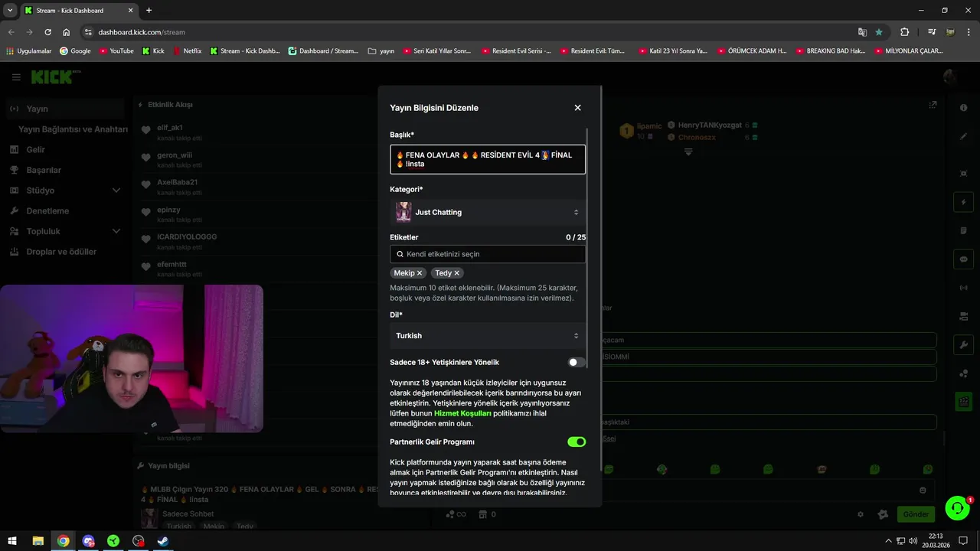Screen dimensions: 980x551
Task: Open Steam from the taskbar
Action: pos(163,541)
